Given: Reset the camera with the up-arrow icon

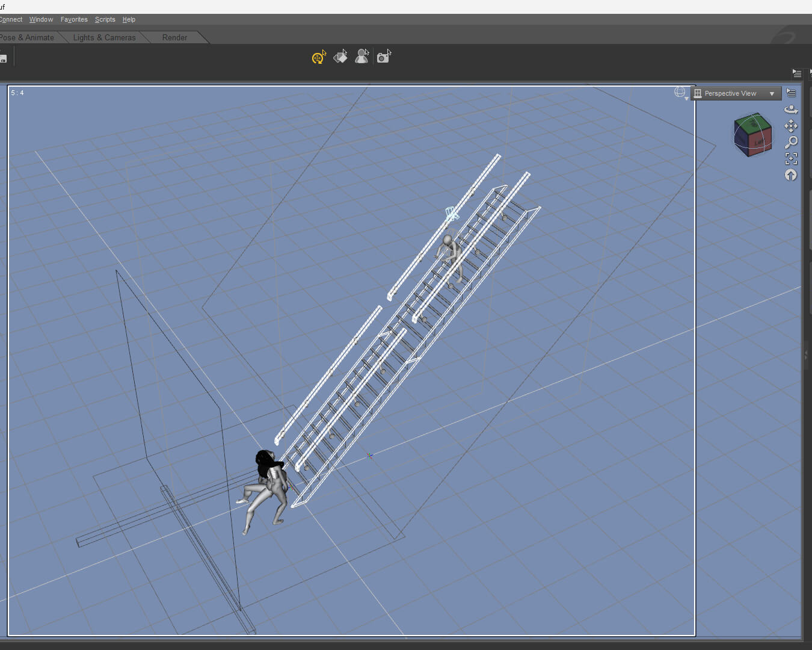Looking at the screenshot, I should [791, 175].
